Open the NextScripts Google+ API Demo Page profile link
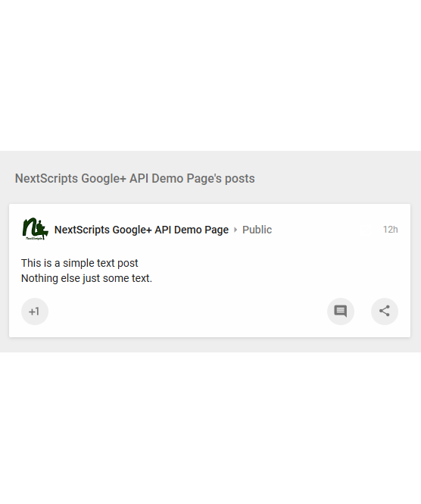The image size is (421, 504). click(142, 230)
